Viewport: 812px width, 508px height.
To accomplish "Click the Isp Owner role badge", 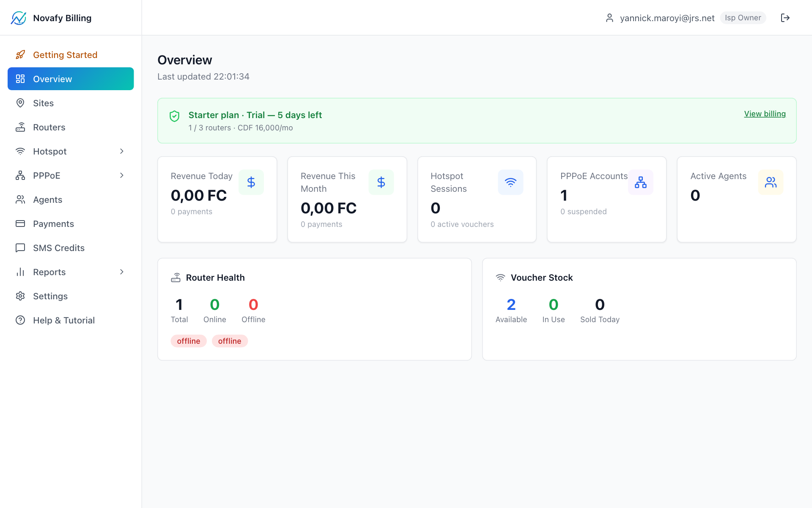I will [x=743, y=18].
